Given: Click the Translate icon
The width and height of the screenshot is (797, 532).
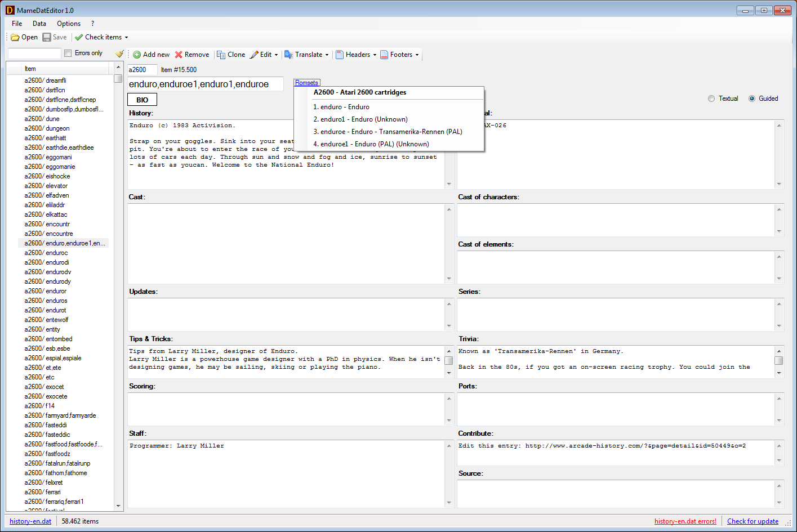Looking at the screenshot, I should 289,55.
